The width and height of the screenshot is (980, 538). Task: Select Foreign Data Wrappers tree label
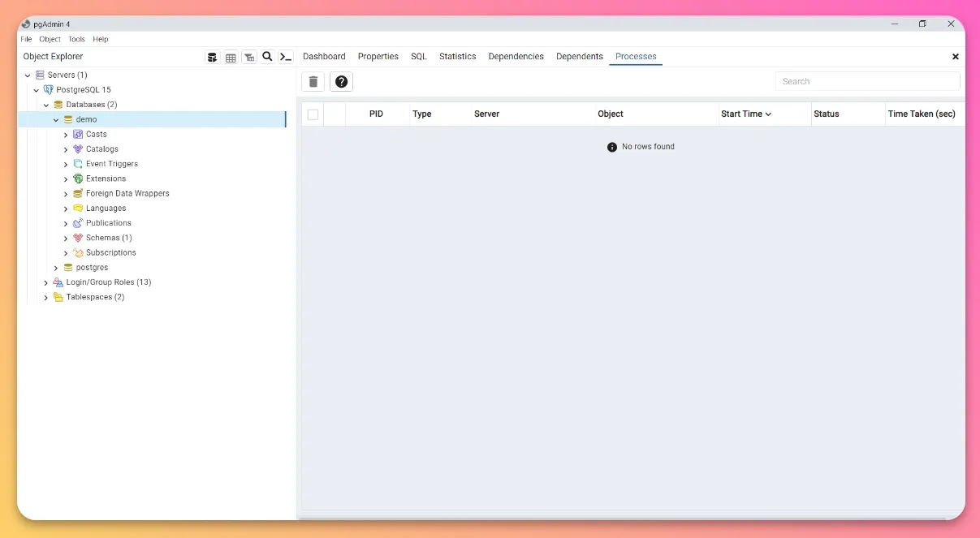pyautogui.click(x=127, y=194)
